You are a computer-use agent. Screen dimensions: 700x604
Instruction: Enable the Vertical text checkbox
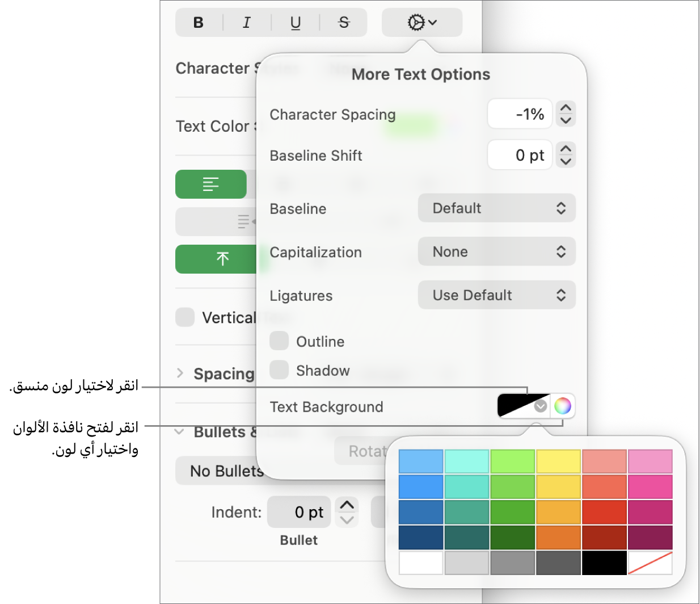[x=185, y=317]
